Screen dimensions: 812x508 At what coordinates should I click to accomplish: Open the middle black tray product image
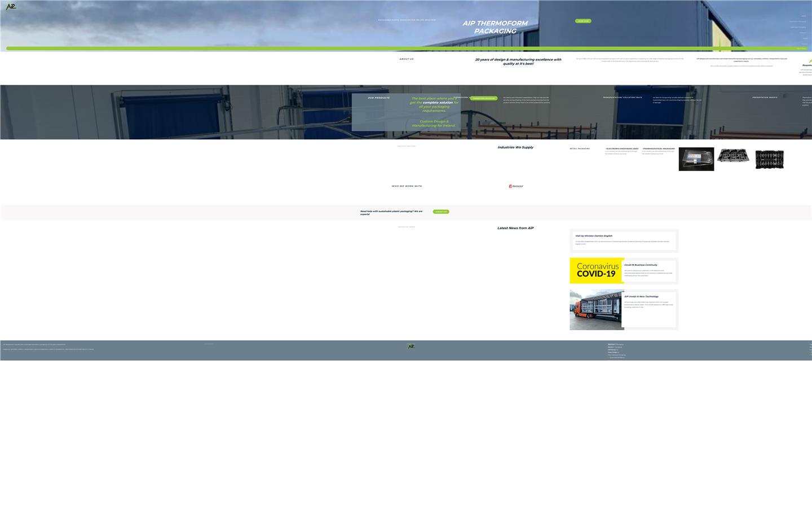pos(732,156)
